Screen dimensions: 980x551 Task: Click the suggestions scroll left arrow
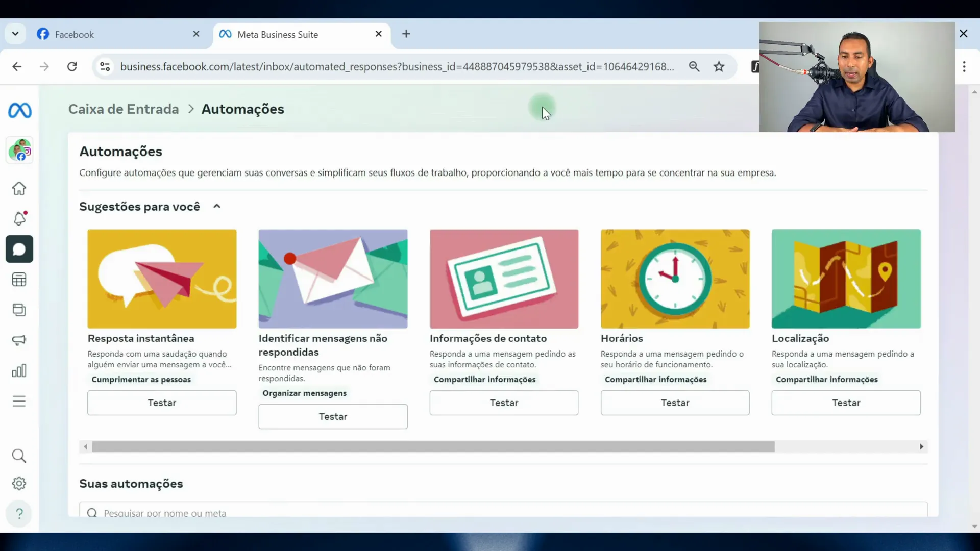pyautogui.click(x=85, y=447)
